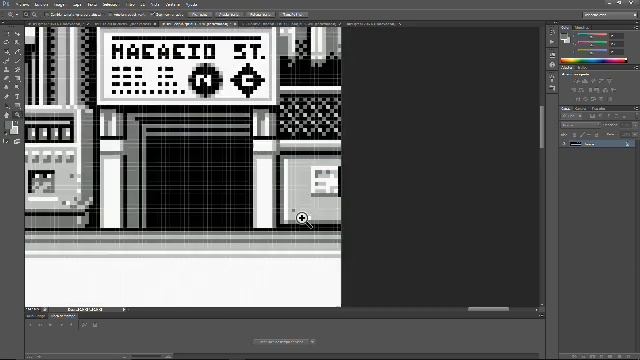640x360 pixels.
Task: Select the Healing Brush tool
Action: 7,61
